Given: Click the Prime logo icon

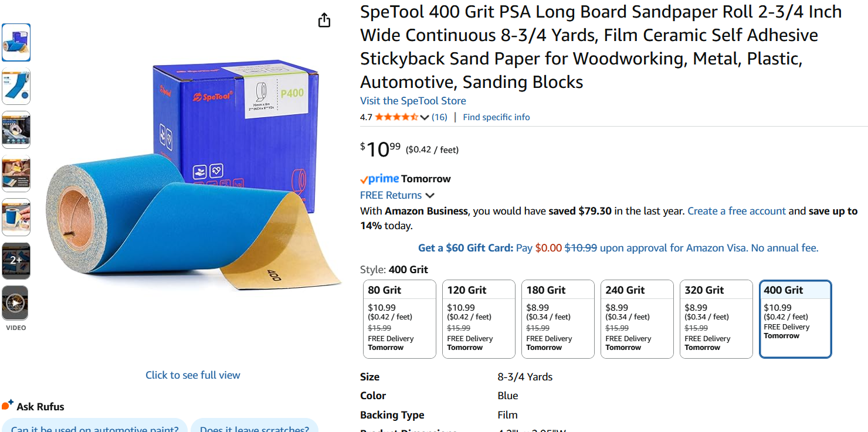Looking at the screenshot, I should tap(379, 179).
